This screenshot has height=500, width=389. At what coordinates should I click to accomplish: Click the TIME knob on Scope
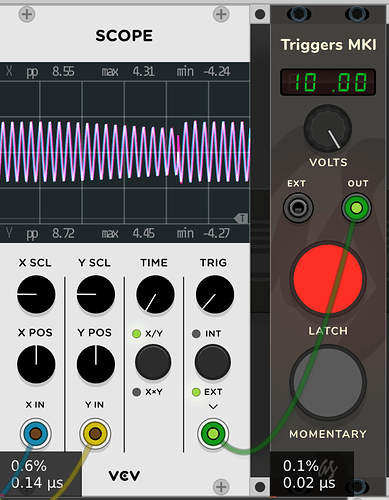pos(155,294)
